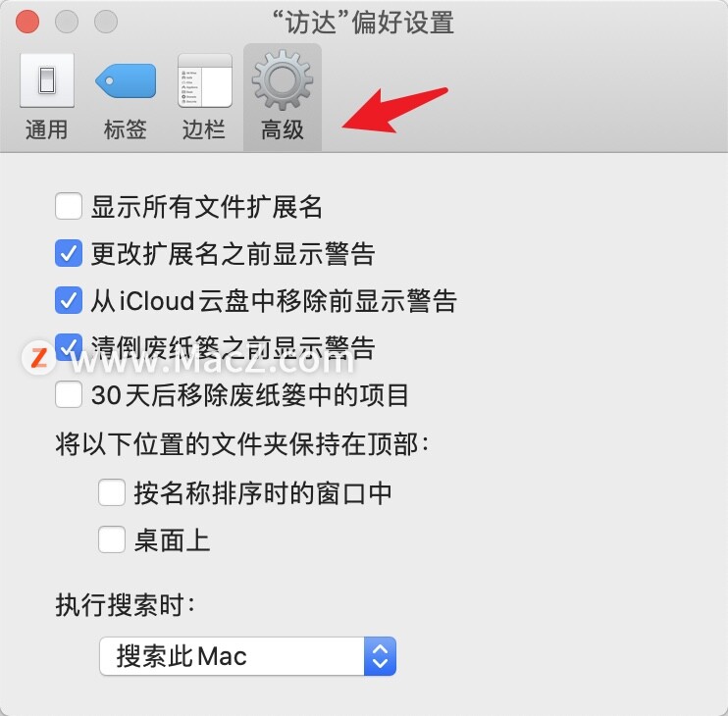Select the 高级 gear icon
This screenshot has width=728, height=716.
pyautogui.click(x=283, y=80)
